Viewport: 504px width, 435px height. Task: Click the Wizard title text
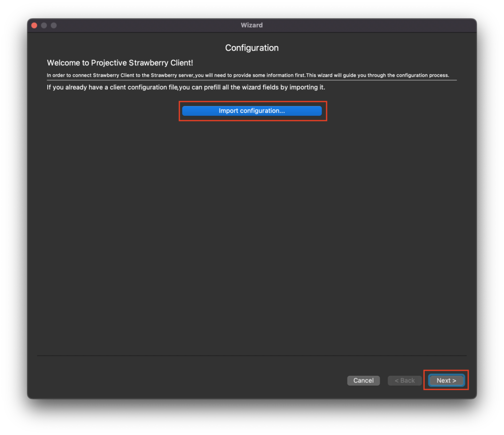click(x=252, y=25)
